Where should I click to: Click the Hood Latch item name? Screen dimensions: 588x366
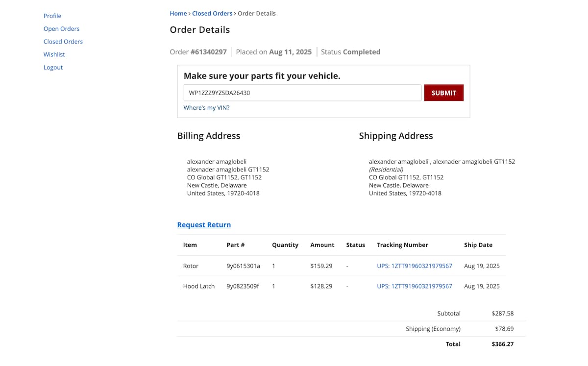click(x=199, y=286)
